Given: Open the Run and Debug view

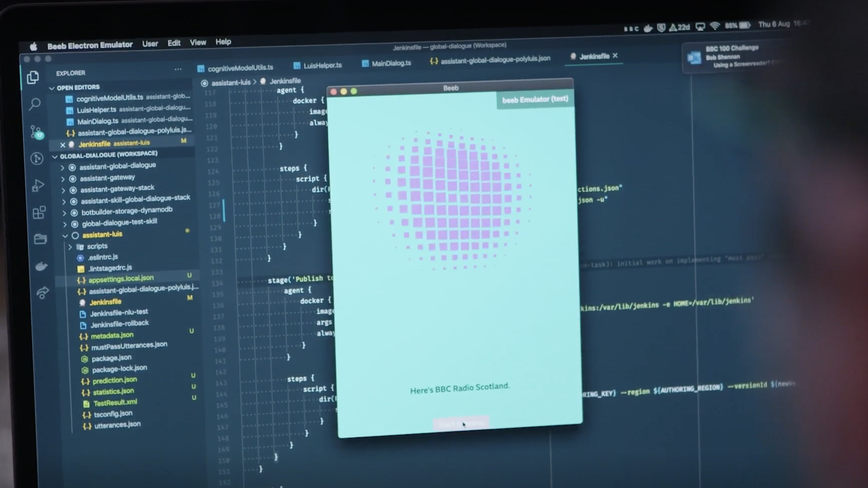Looking at the screenshot, I should [38, 185].
